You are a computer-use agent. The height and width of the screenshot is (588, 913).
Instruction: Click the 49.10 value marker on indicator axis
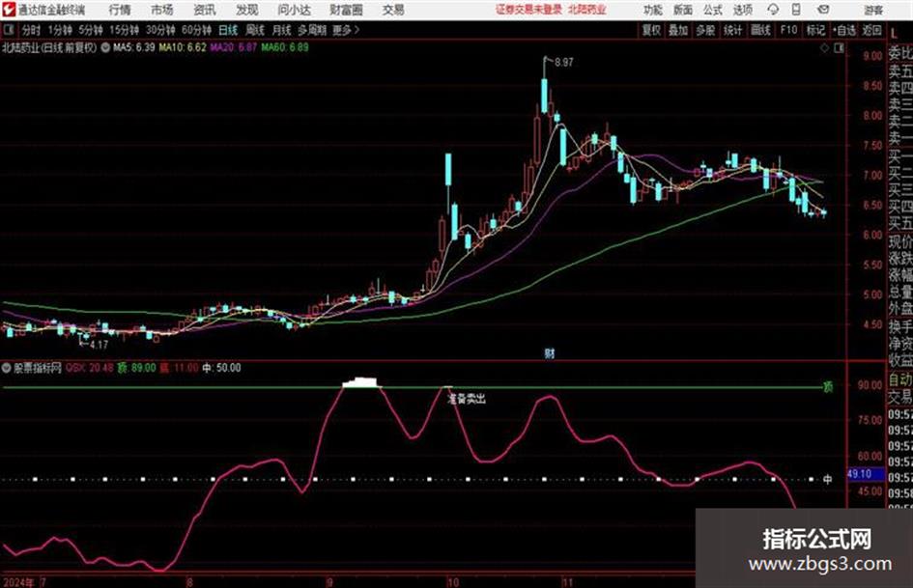point(860,474)
